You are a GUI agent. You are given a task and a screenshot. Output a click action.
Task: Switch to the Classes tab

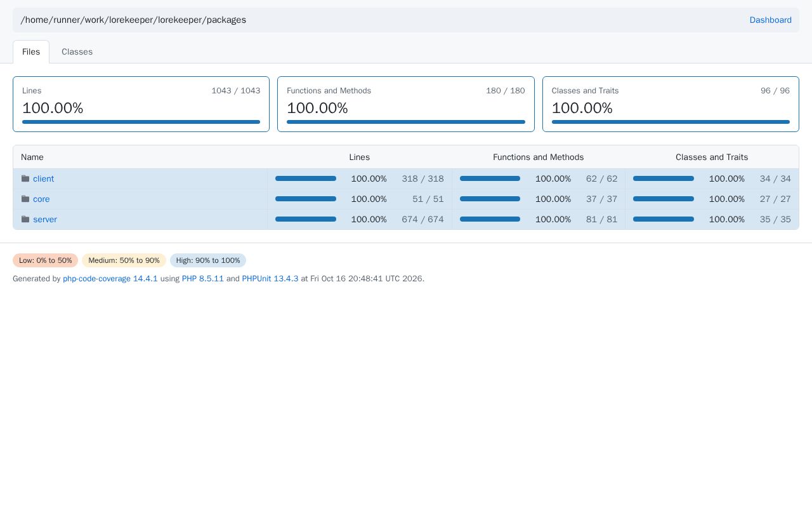[77, 52]
